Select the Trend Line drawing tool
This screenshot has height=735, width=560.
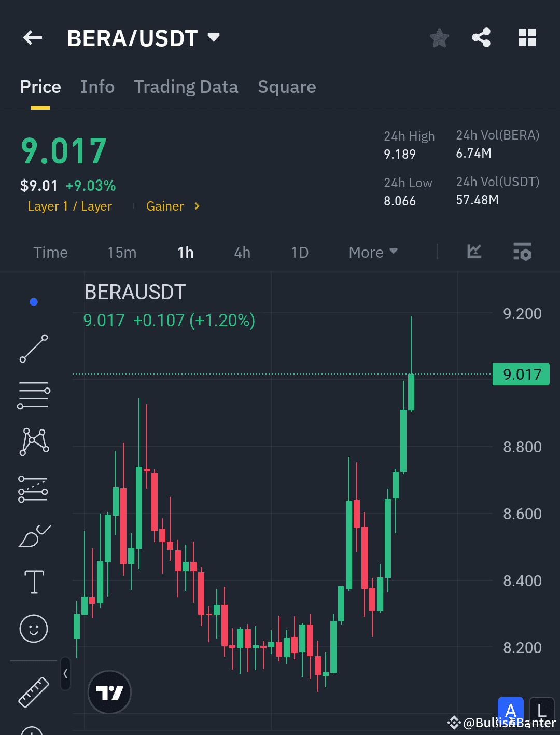[x=33, y=349]
